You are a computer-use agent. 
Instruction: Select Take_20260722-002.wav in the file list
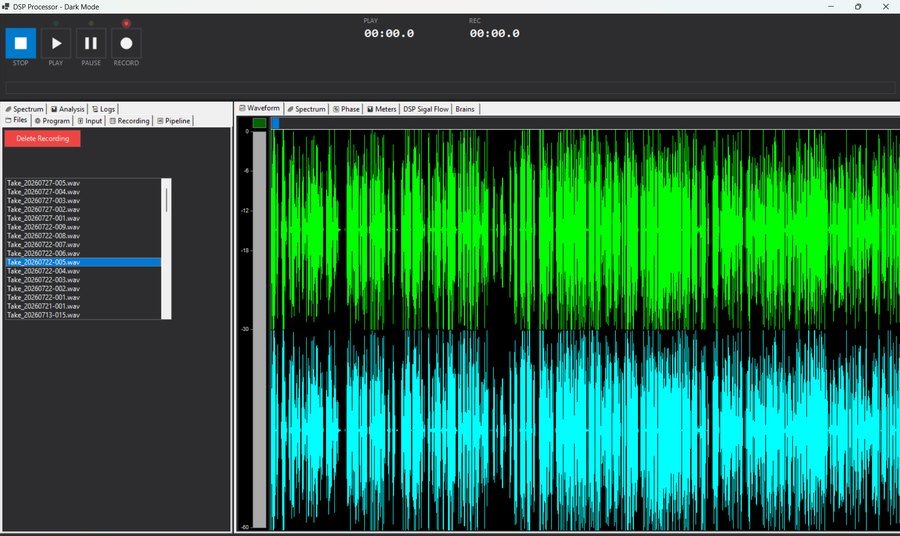[83, 289]
